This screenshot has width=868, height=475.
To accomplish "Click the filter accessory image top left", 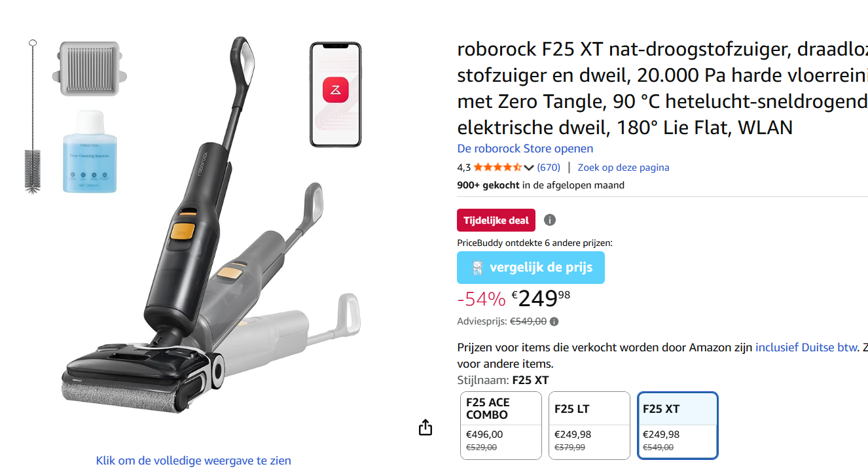I will click(90, 69).
